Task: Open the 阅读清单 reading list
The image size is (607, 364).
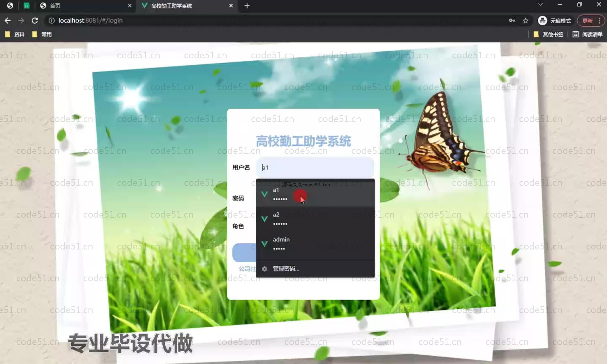Action: point(588,34)
